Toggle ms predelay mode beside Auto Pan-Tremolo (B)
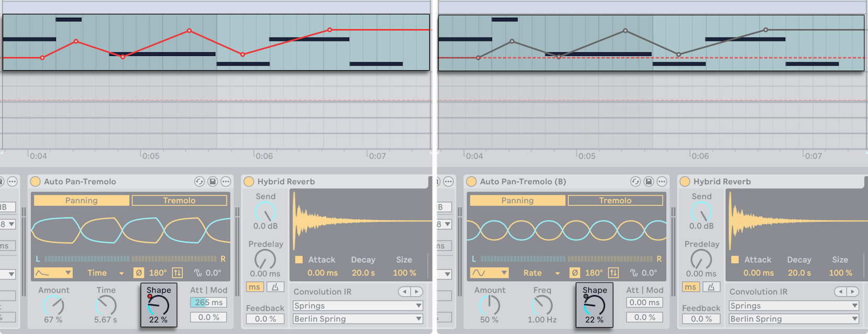The height and width of the screenshot is (334, 868). coord(690,287)
